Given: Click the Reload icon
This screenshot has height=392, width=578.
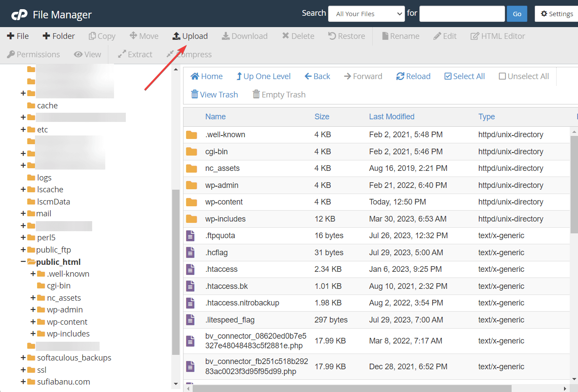Looking at the screenshot, I should pyautogui.click(x=412, y=76).
